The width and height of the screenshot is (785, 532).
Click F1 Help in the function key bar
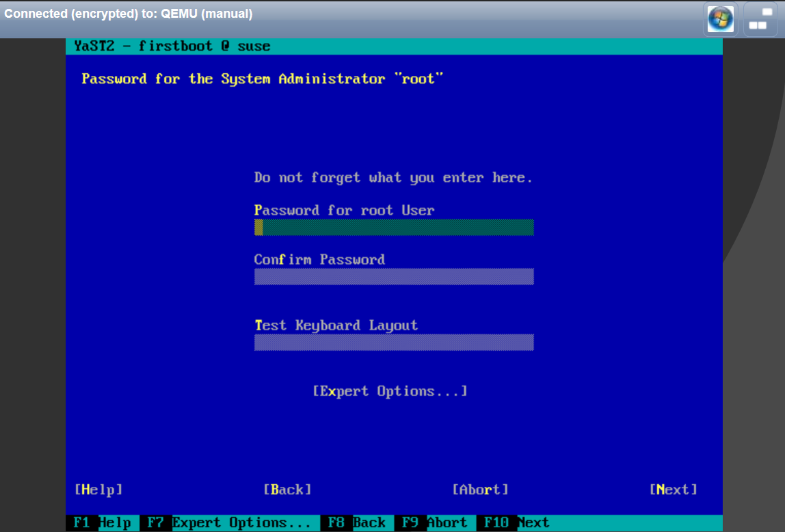click(x=103, y=522)
